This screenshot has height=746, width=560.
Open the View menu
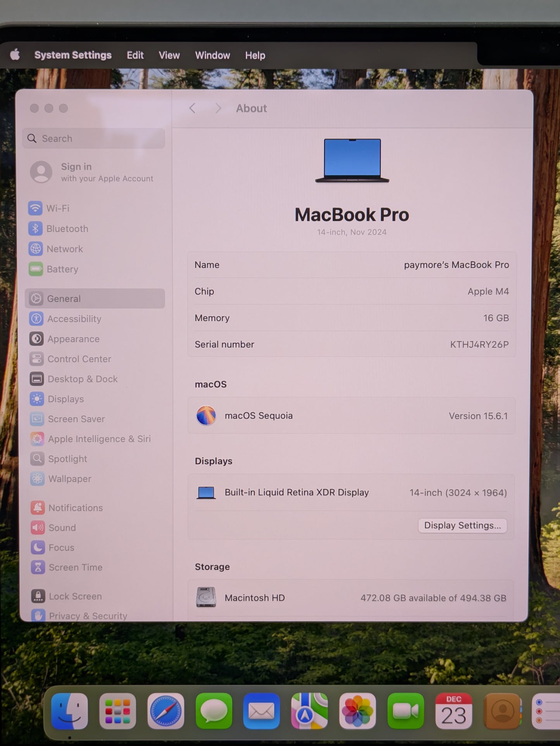169,55
